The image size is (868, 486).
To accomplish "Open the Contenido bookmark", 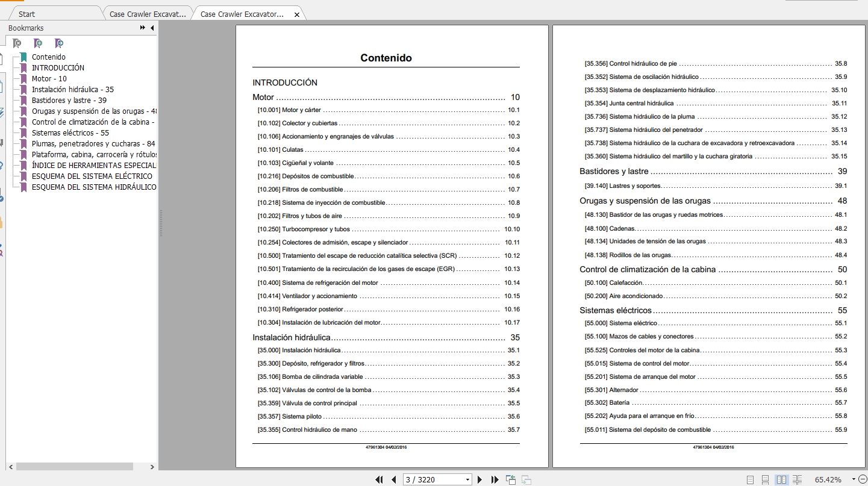I will (x=49, y=57).
